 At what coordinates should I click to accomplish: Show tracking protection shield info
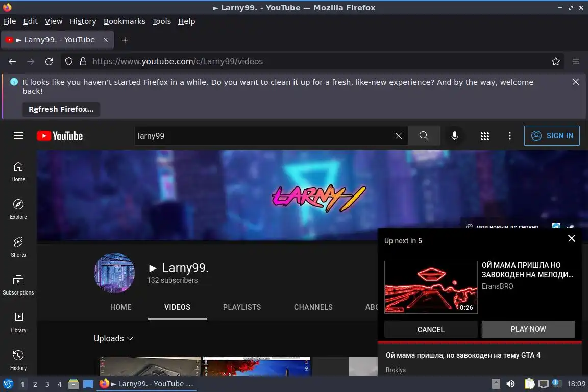69,62
